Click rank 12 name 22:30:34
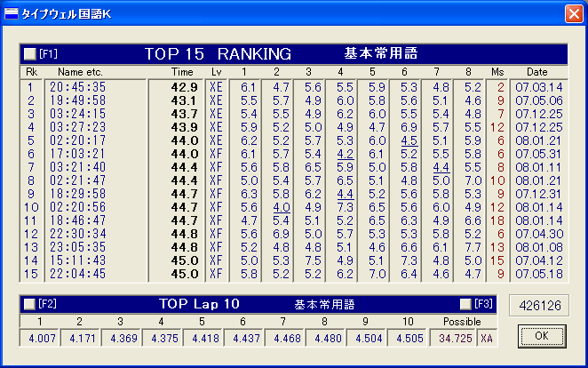The width and height of the screenshot is (588, 368). [x=78, y=234]
